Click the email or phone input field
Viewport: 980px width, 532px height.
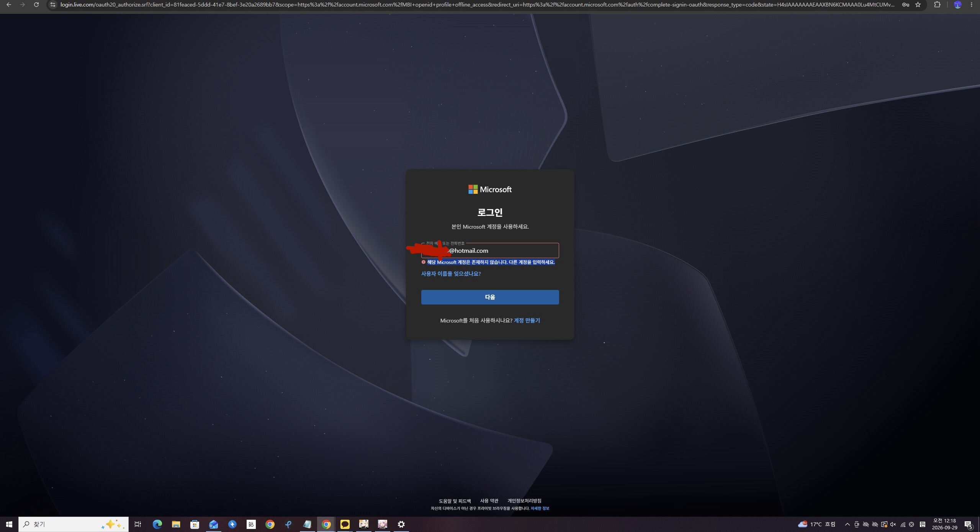tap(490, 250)
